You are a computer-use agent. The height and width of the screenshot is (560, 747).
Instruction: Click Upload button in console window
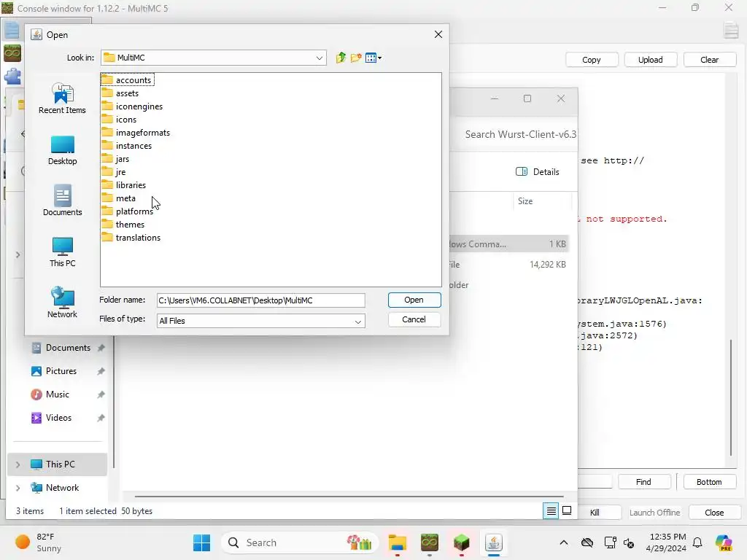[x=650, y=60]
